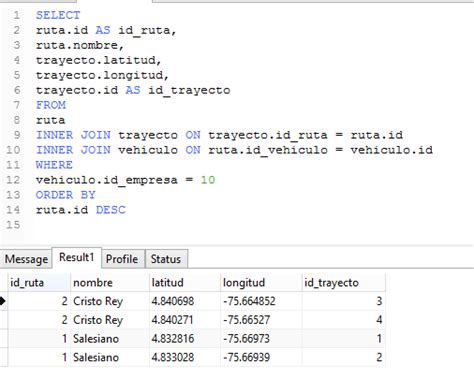The width and height of the screenshot is (474, 380).
Task: Click the WHERE keyword in the query
Action: click(x=54, y=165)
